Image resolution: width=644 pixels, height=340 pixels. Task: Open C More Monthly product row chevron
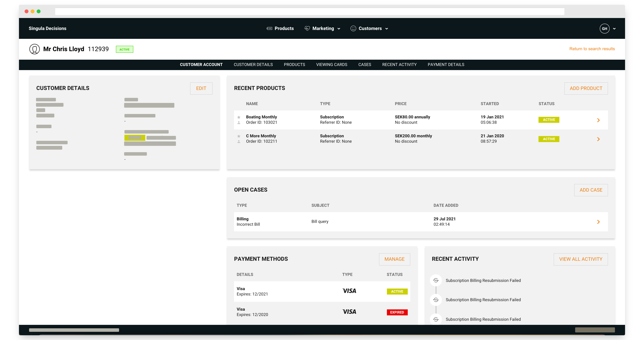(598, 139)
